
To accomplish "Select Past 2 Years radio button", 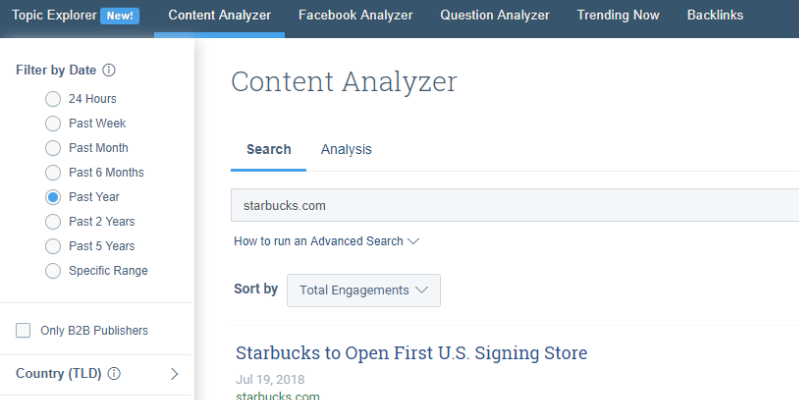I will (53, 222).
